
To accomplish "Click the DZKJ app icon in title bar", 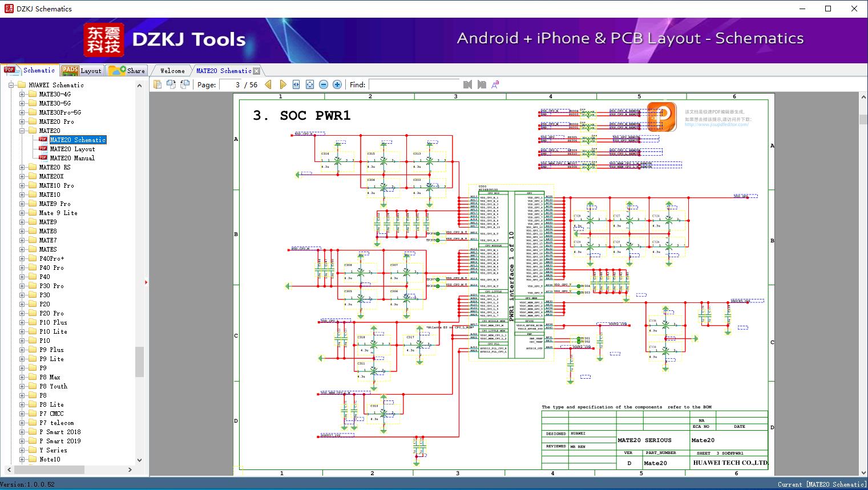I will pyautogui.click(x=8, y=9).
